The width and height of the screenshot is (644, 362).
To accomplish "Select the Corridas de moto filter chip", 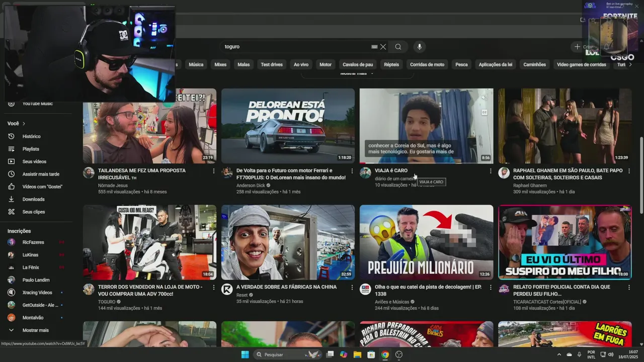I will pos(427,64).
